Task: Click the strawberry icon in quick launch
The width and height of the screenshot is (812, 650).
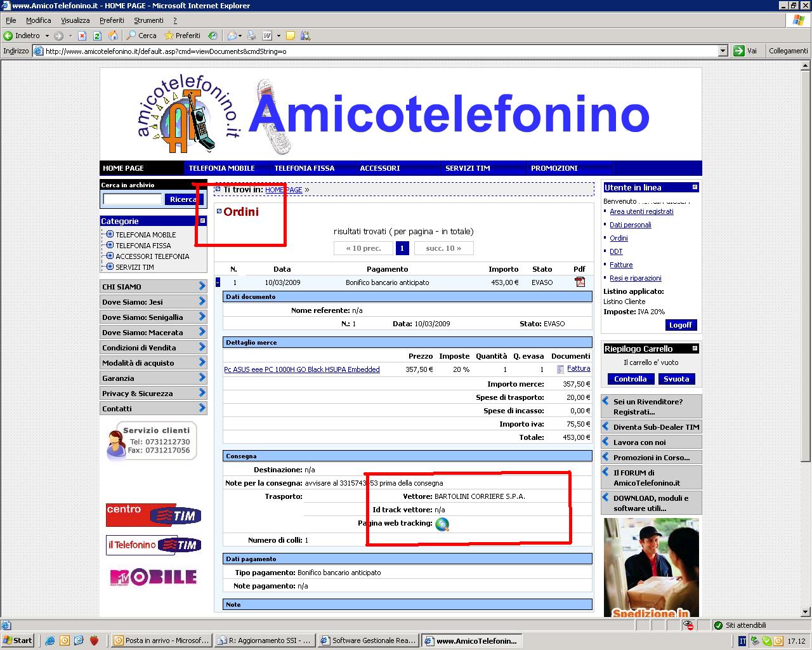Action: 94,640
